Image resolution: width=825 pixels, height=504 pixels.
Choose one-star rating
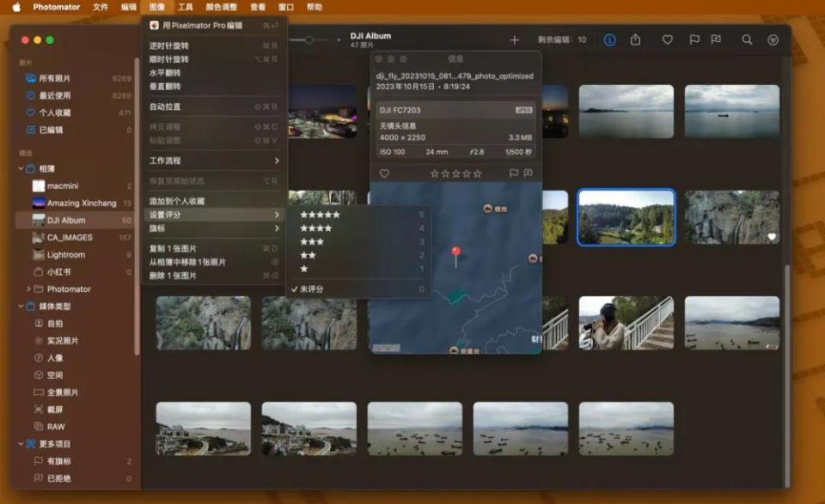pos(357,269)
